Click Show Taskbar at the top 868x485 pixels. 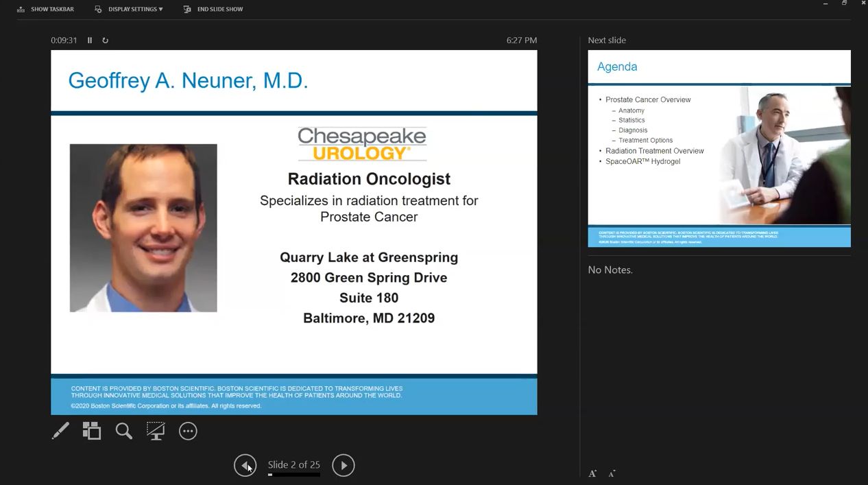45,9
